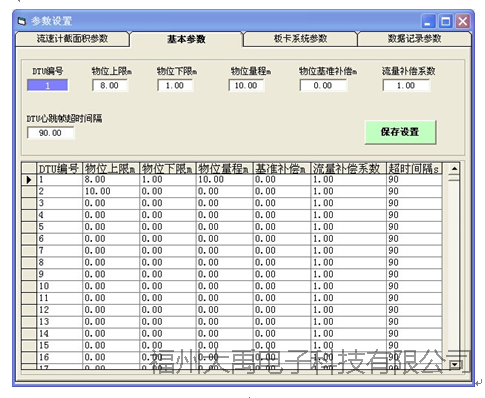Click the table scrollbar thumb
The width and height of the screenshot is (485, 398).
454,178
